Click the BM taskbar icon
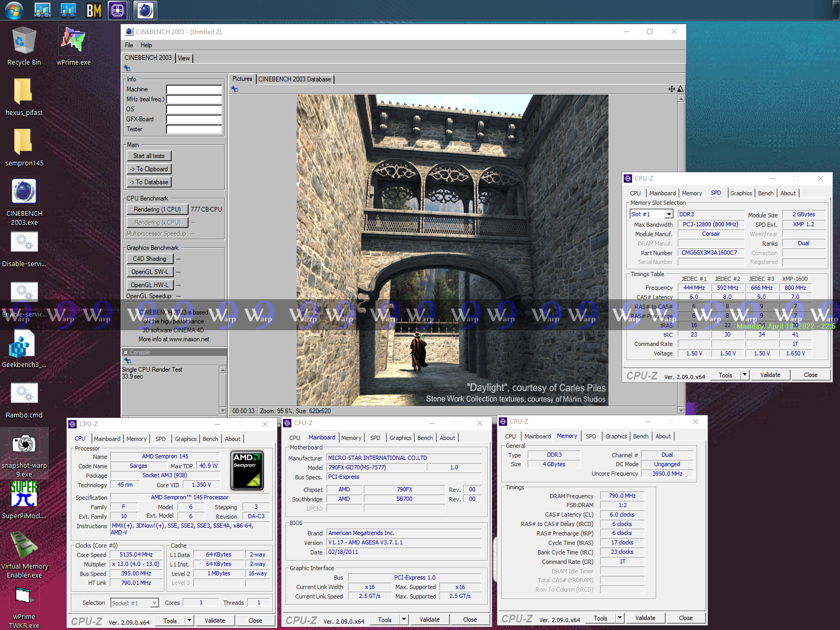This screenshot has height=630, width=840. click(93, 10)
